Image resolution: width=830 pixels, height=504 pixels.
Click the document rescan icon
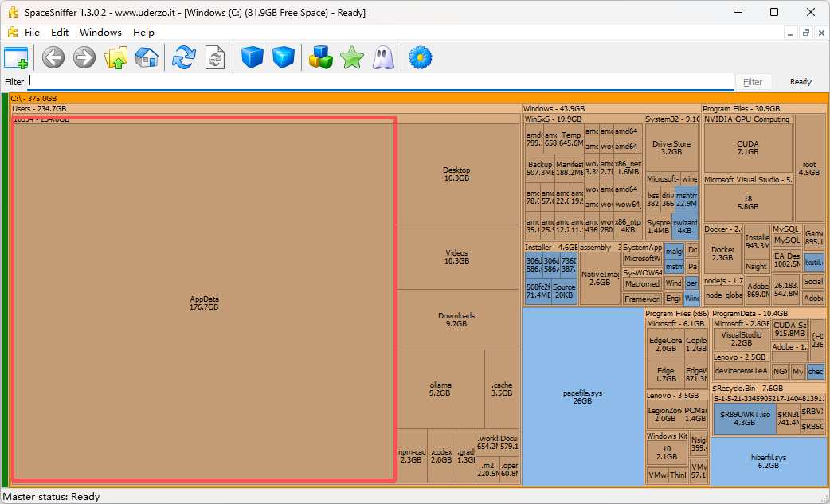point(215,57)
